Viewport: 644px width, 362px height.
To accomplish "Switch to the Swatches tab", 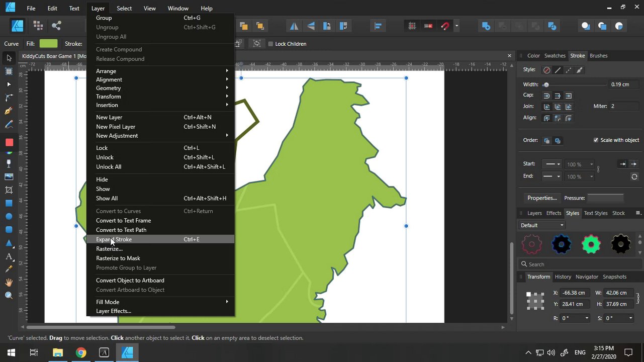I will [x=555, y=56].
